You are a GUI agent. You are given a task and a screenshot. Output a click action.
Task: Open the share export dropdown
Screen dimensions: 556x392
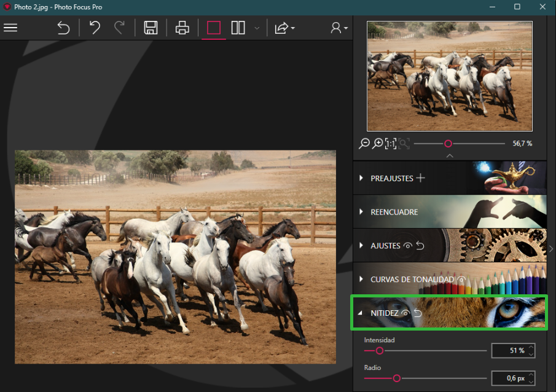click(284, 28)
